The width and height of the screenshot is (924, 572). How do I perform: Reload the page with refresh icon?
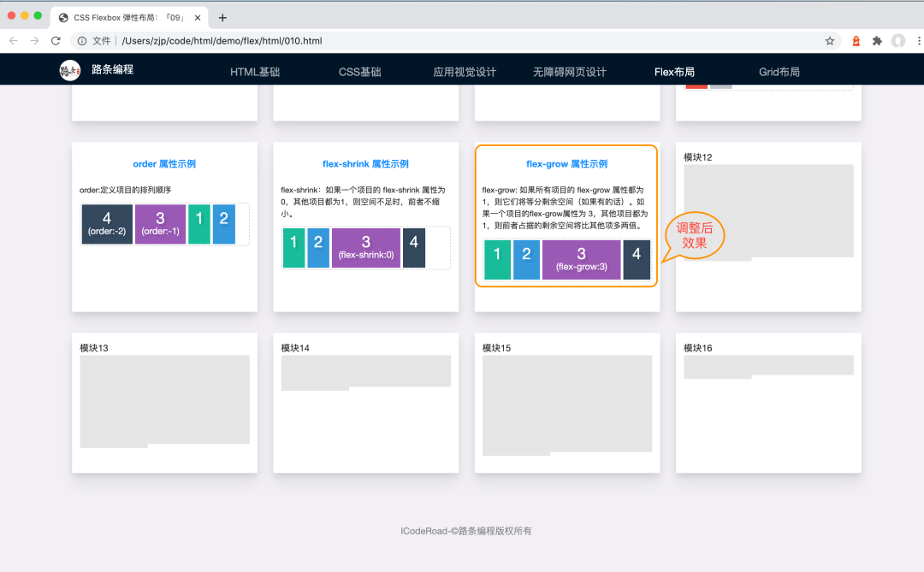[x=56, y=41]
